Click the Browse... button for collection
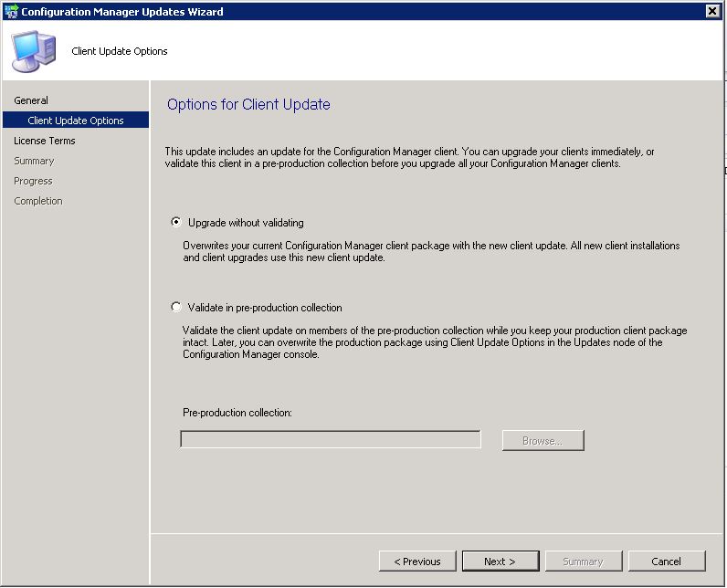Screen dimensions: 727x588 tap(543, 440)
